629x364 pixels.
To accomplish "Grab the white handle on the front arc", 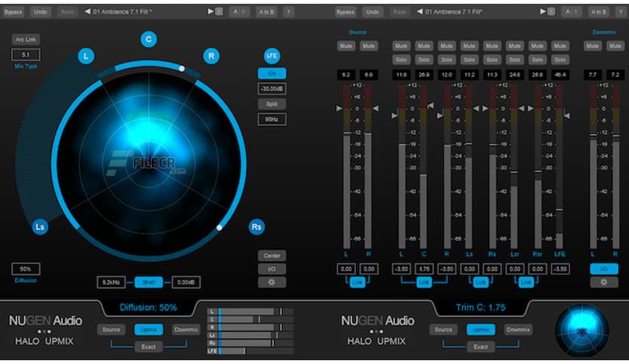I will coord(182,68).
